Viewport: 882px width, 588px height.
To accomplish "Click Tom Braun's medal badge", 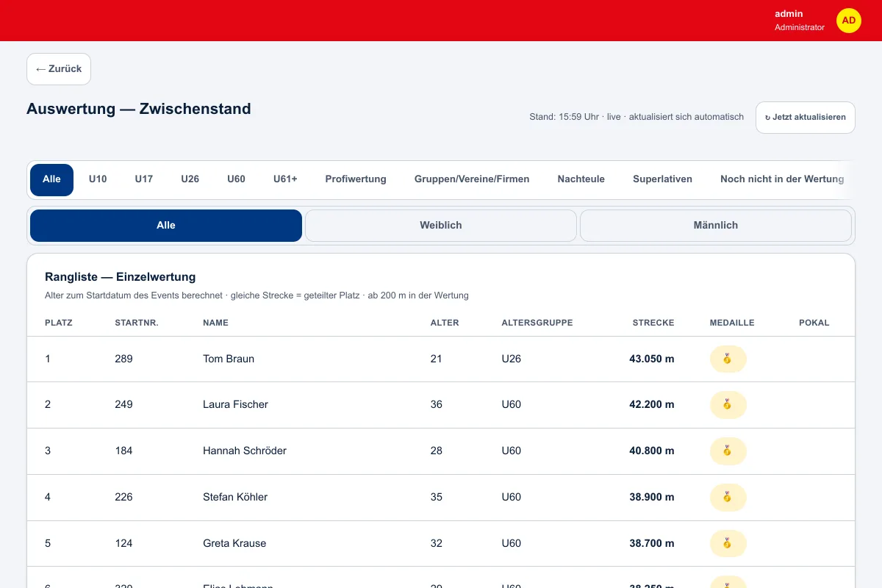I will pos(728,359).
